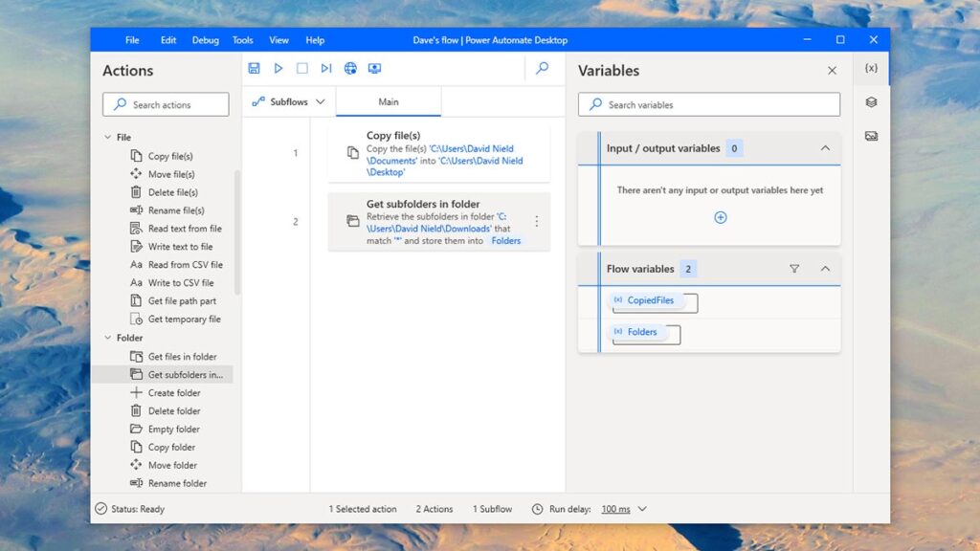This screenshot has height=551, width=980.
Task: Open the Debug menu
Action: coord(203,39)
